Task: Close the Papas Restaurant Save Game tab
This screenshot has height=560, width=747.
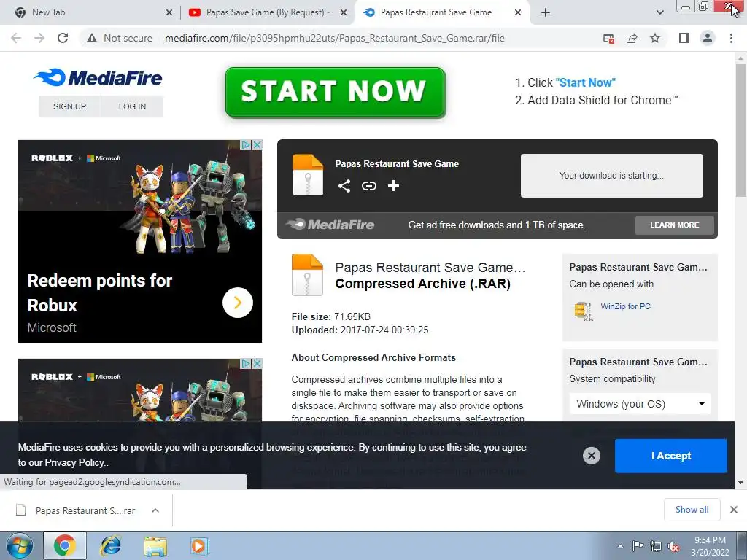Action: point(518,12)
